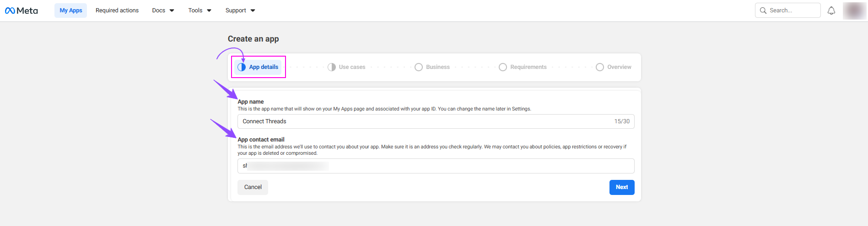Expand the Docs dropdown arrow

(x=172, y=11)
